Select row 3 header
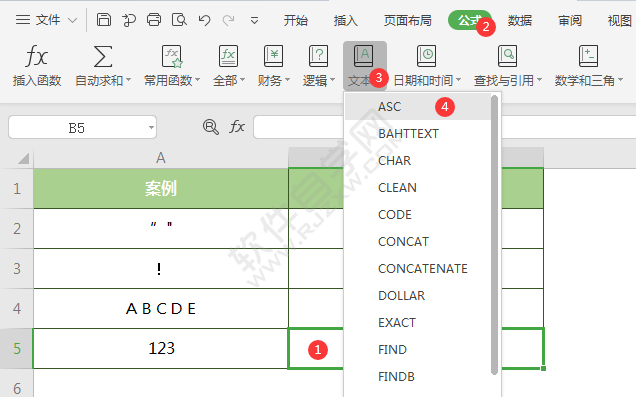 pyautogui.click(x=17, y=268)
